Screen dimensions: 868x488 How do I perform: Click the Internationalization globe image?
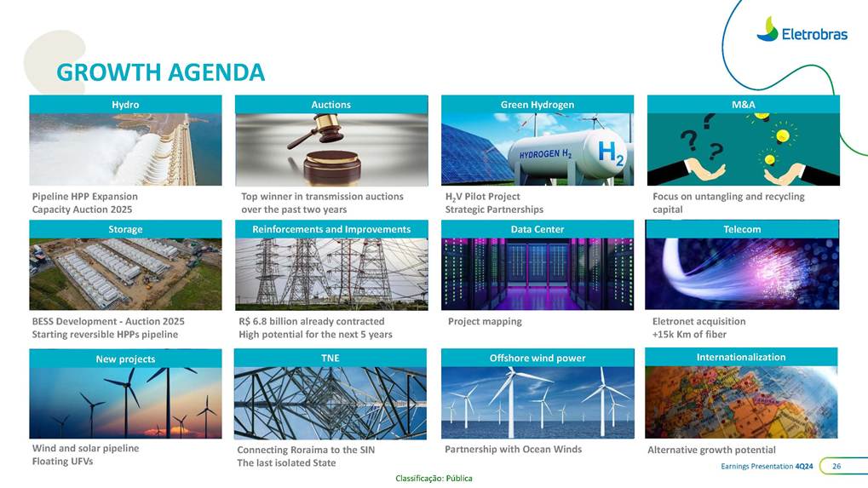(743, 402)
